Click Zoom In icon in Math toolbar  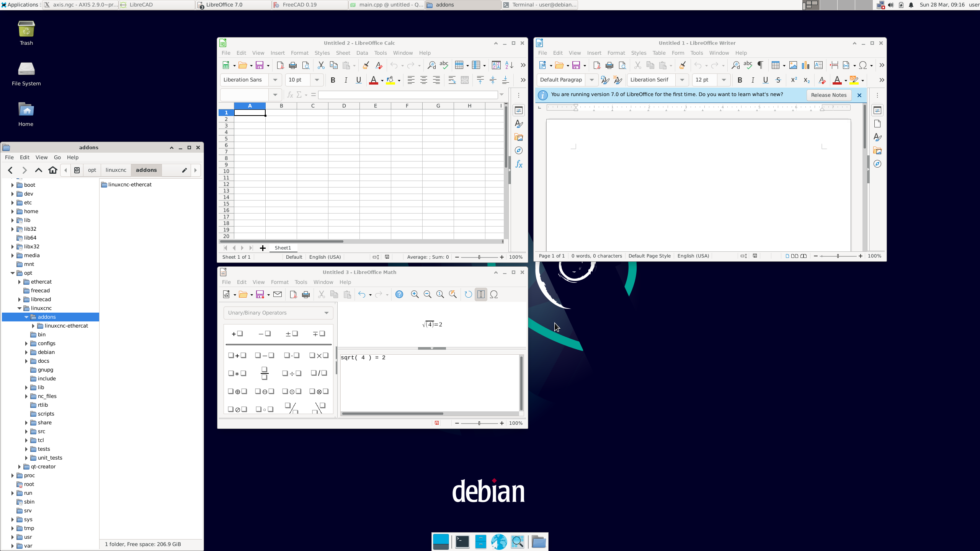(x=415, y=294)
